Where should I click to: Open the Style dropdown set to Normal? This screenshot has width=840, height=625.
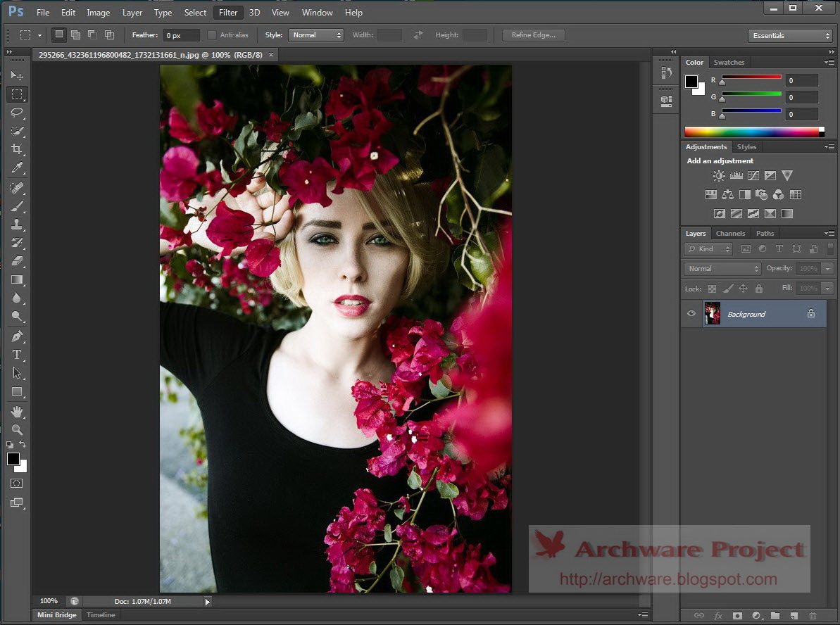(317, 35)
